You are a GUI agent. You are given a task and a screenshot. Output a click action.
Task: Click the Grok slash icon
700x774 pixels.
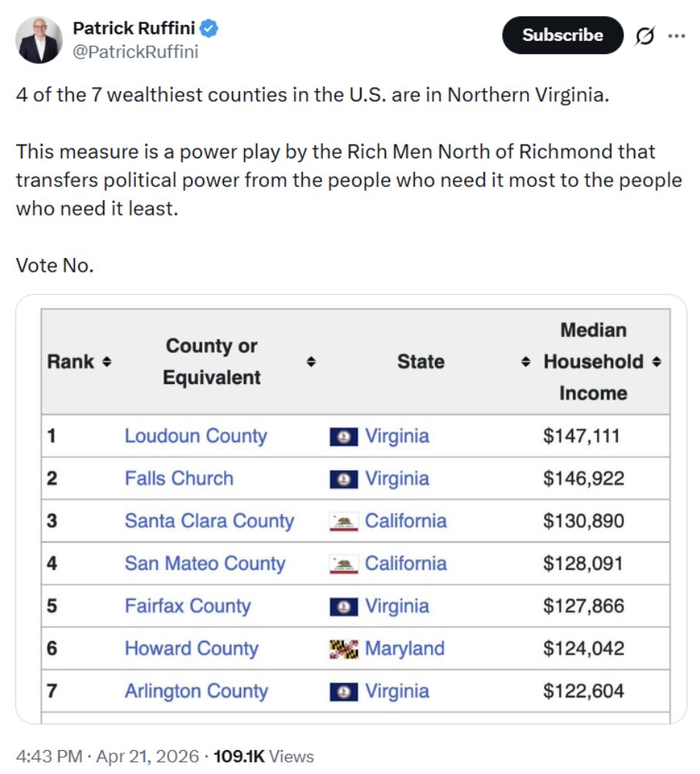click(x=643, y=36)
